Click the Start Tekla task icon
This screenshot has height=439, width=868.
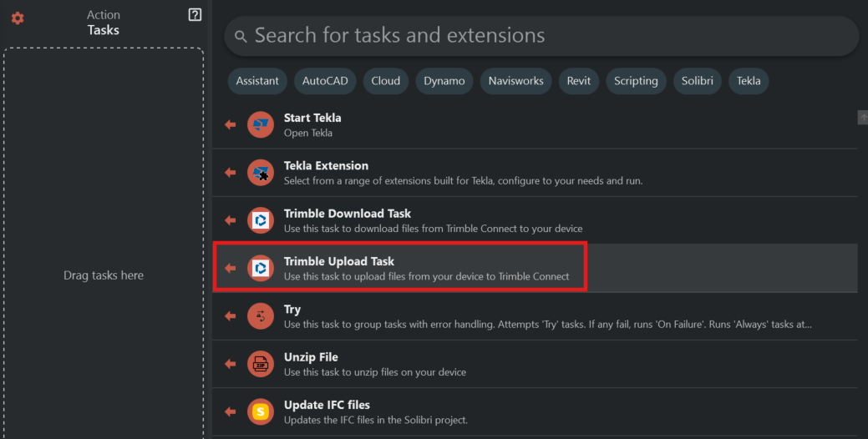(x=261, y=125)
